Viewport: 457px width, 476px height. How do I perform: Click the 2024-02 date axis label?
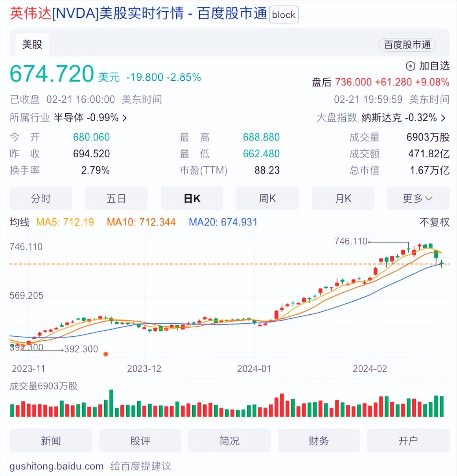[x=370, y=369]
